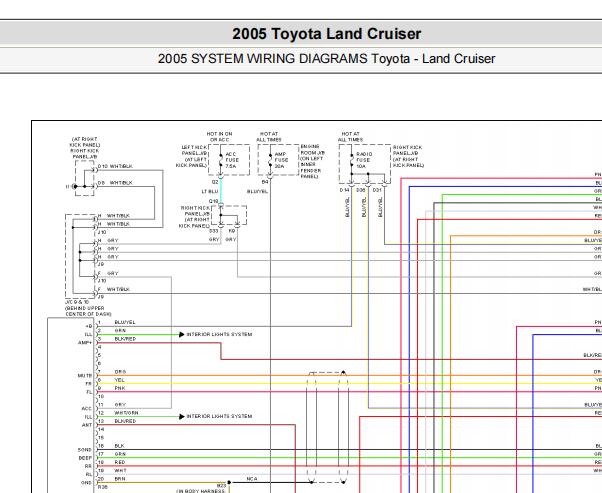Click the pin 8 YEL wire label
The height and width of the screenshot is (493, 602).
119,380
